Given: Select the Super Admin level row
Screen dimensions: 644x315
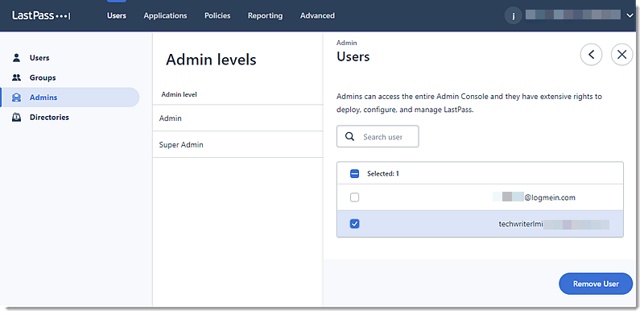Looking at the screenshot, I should click(x=237, y=145).
